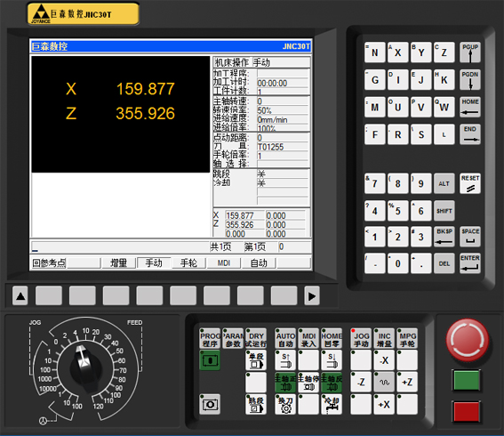Screen dimensions: 504x436
Task: Click the RESET key on the keypad
Action: pyautogui.click(x=470, y=183)
